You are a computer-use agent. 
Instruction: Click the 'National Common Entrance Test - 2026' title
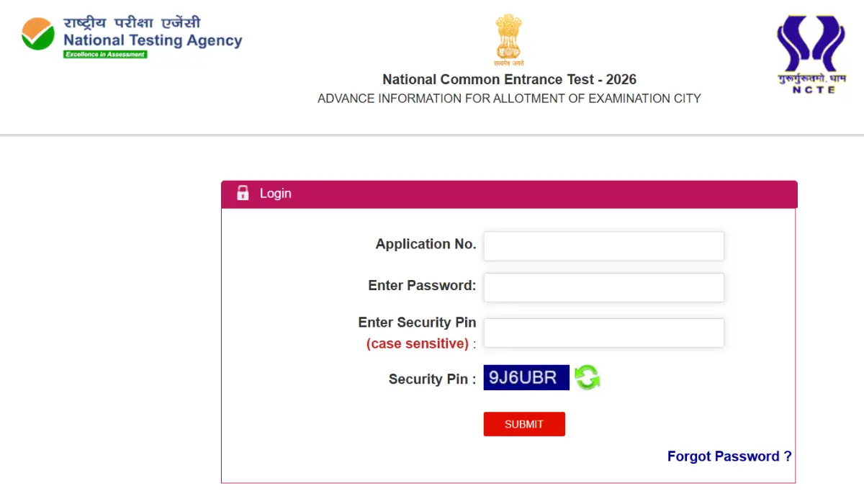pos(509,79)
